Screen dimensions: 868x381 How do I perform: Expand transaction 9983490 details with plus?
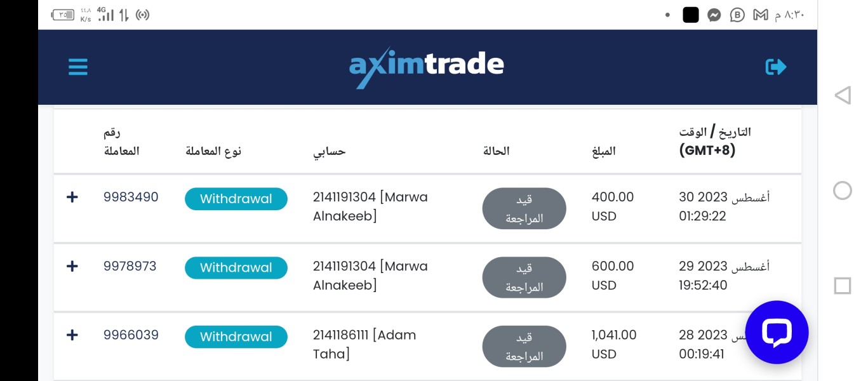click(x=72, y=197)
